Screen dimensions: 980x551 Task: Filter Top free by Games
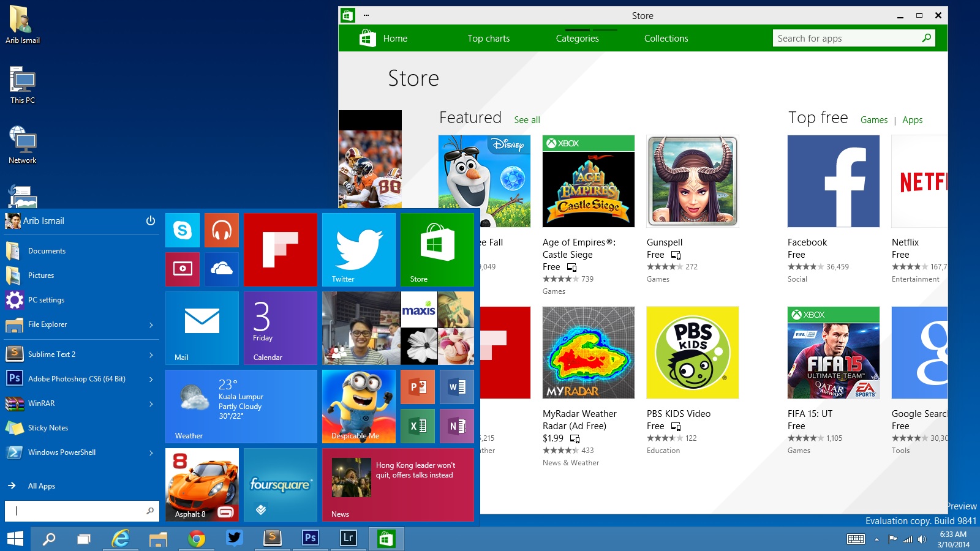point(873,120)
